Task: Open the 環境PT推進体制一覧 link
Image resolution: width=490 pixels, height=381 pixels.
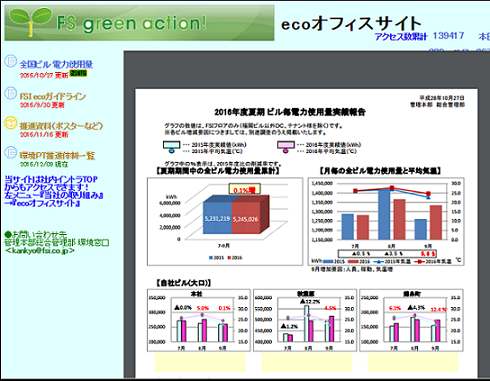Action: (57, 155)
